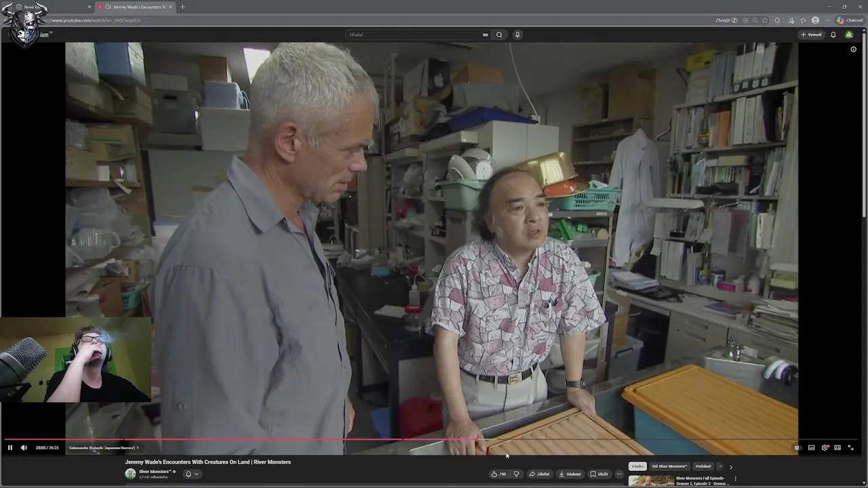Open the video info card icon
The image size is (868, 488).
pos(853,49)
